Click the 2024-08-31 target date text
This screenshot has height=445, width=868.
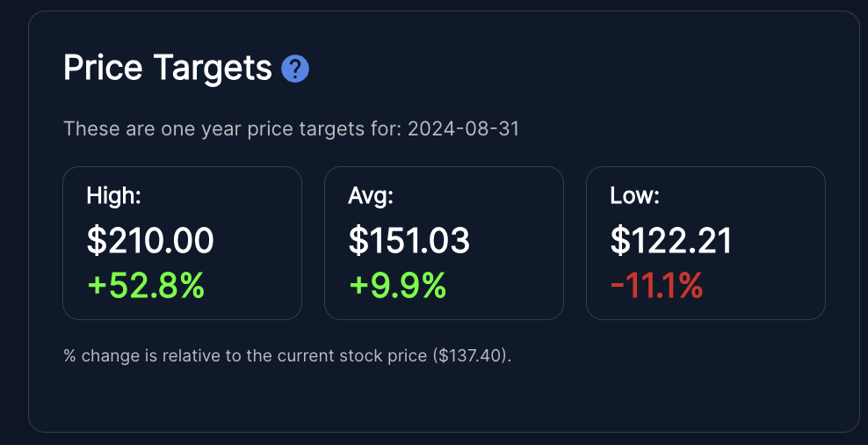point(464,129)
